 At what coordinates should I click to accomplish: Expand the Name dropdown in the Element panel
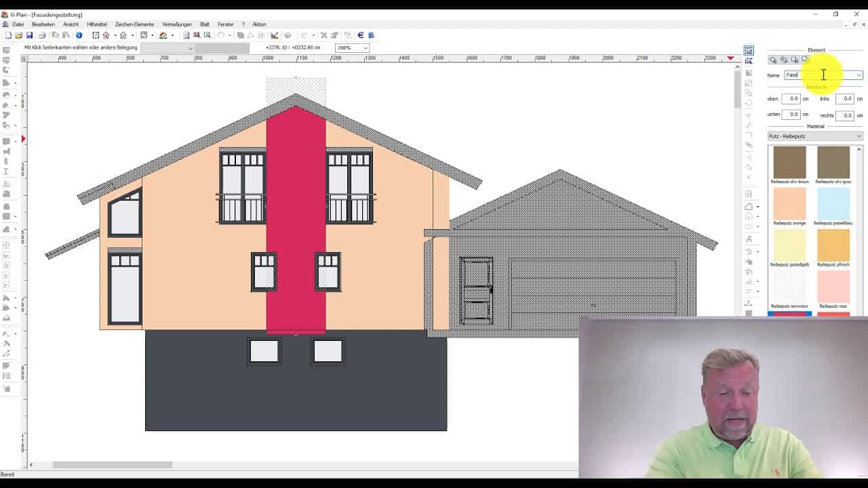pos(859,75)
